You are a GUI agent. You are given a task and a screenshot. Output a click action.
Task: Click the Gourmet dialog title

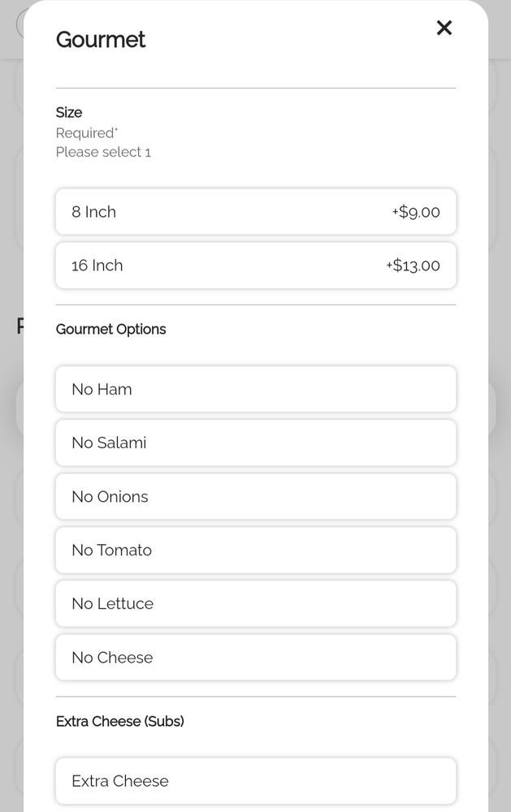(101, 40)
